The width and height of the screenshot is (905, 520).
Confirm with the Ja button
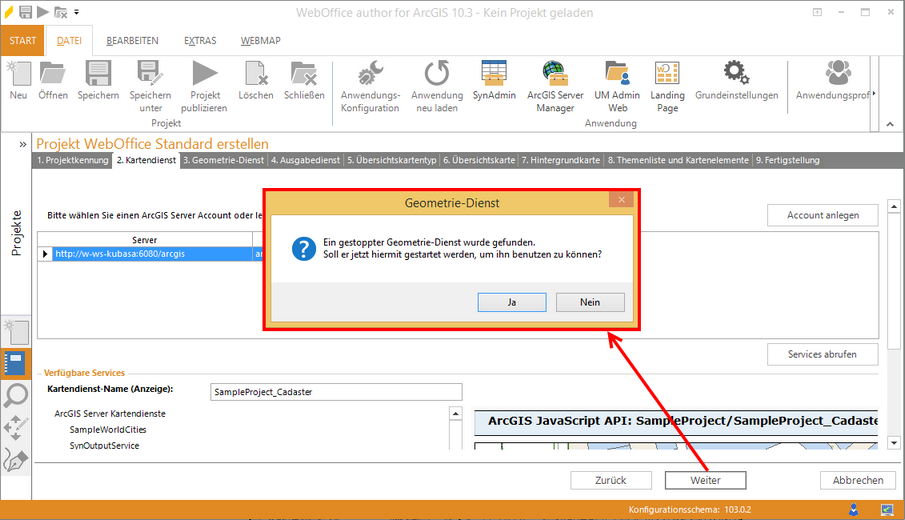point(511,301)
